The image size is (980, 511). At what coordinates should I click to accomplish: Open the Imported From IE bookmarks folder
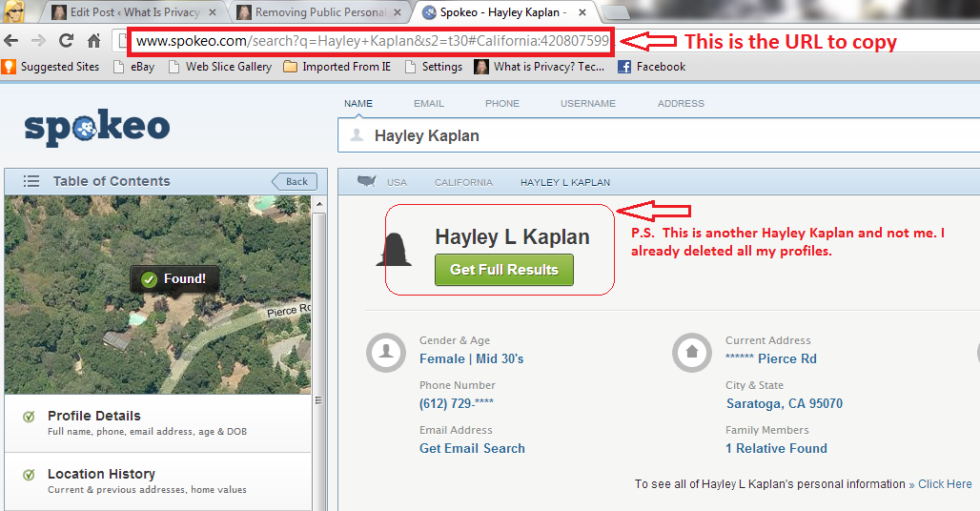(337, 67)
